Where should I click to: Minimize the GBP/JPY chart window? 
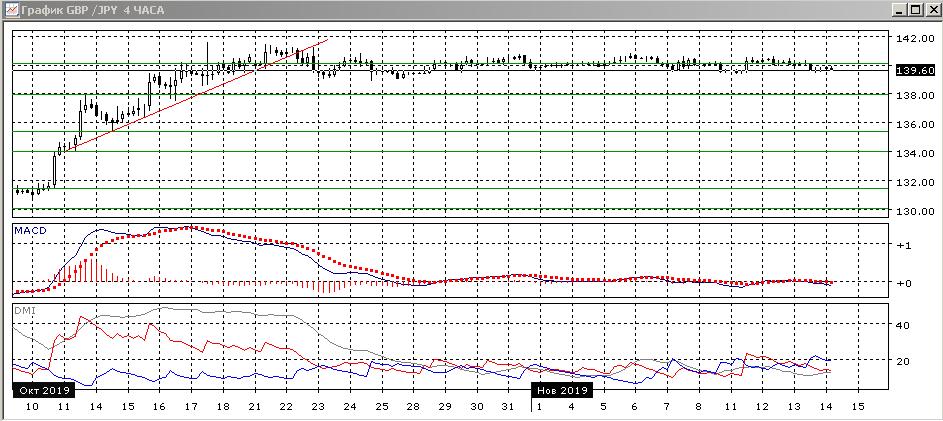pyautogui.click(x=898, y=10)
